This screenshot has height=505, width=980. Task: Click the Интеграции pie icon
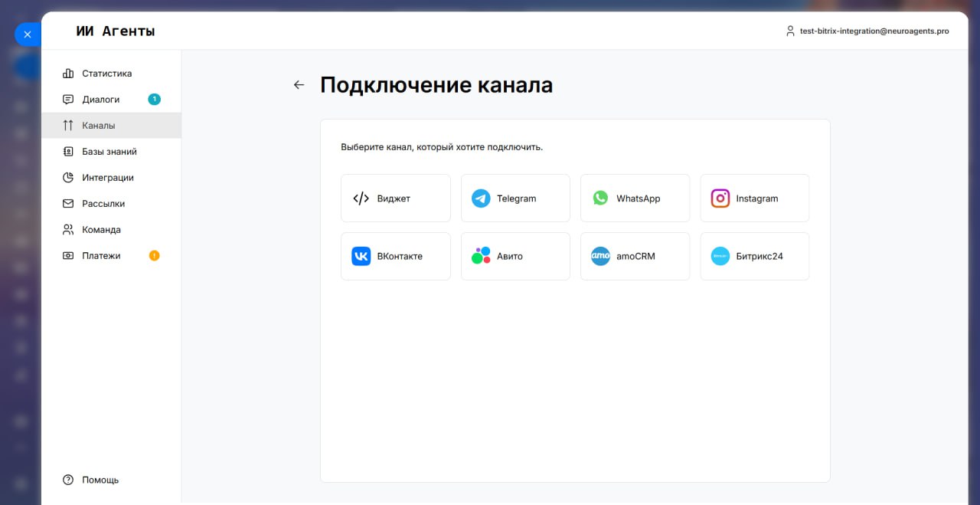(68, 178)
